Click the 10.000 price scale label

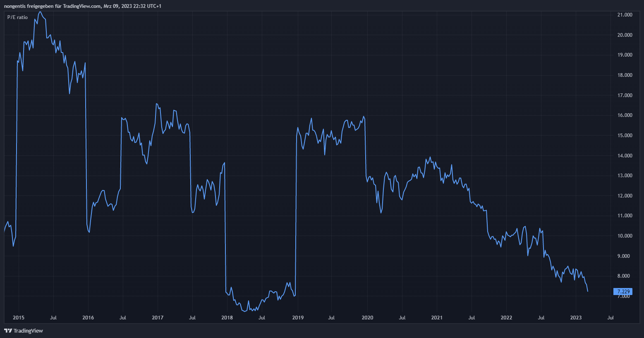pyautogui.click(x=625, y=236)
